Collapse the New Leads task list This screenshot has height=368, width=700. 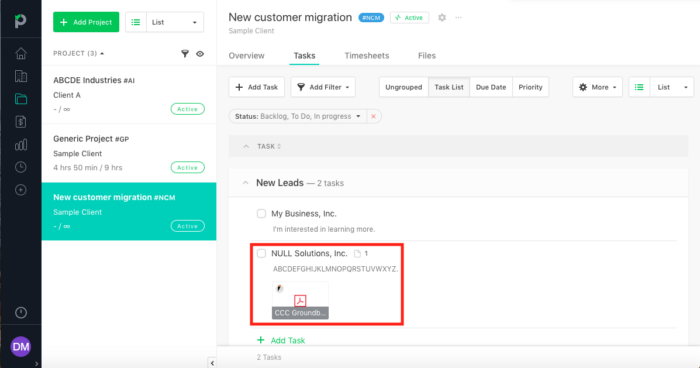[x=245, y=183]
